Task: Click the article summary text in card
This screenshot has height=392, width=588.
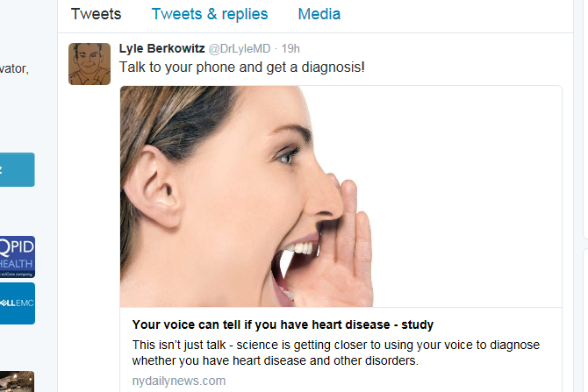Action: 335,353
